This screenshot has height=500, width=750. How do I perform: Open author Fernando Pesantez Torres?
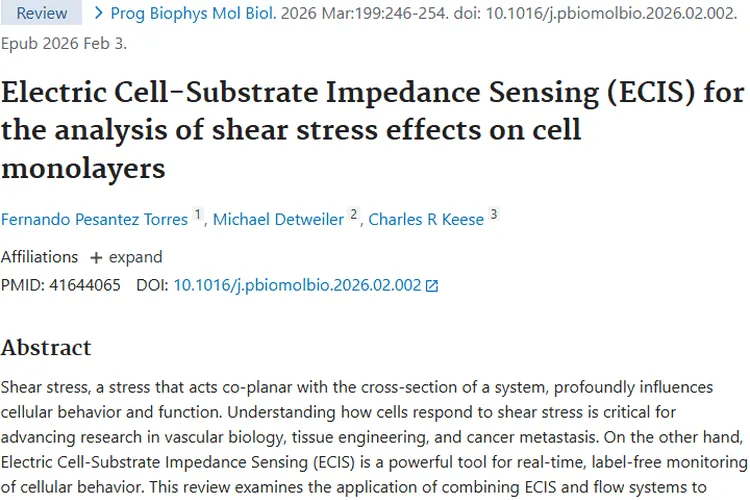94,219
